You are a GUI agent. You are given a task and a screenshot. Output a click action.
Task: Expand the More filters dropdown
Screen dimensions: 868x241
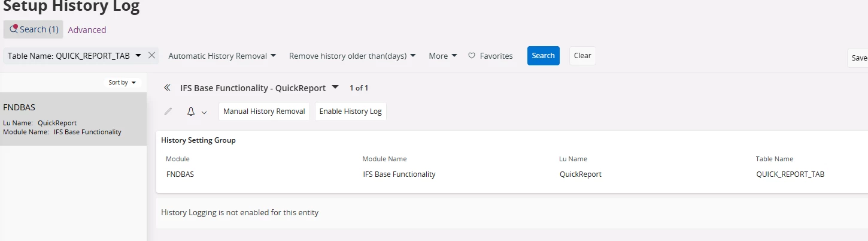coord(443,56)
